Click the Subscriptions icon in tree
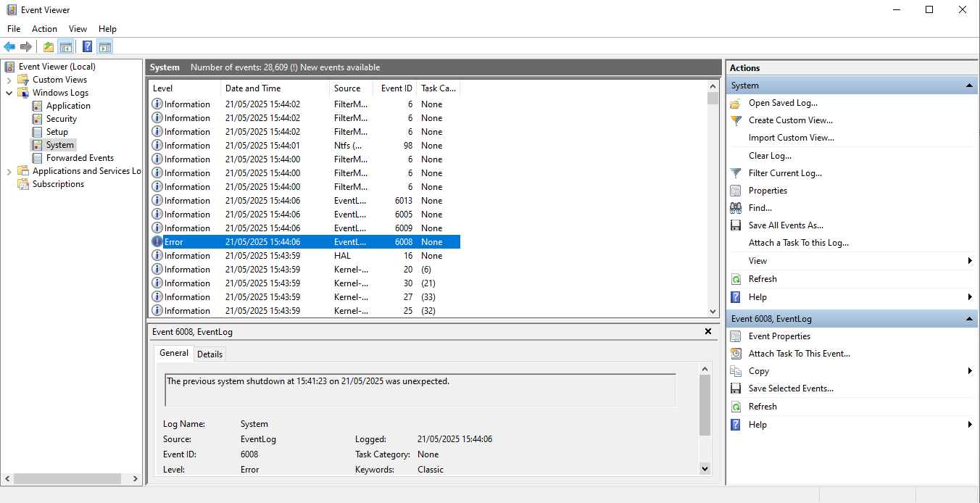 (x=23, y=184)
